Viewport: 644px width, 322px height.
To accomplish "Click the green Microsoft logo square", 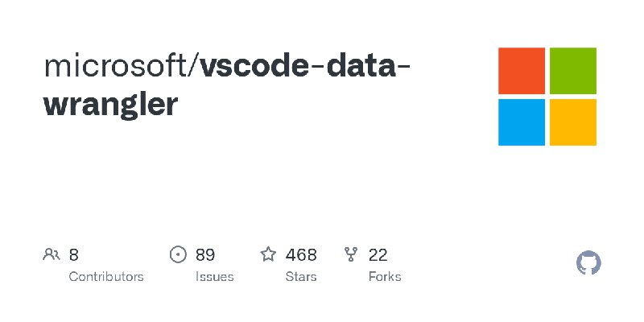I will pyautogui.click(x=573, y=71).
